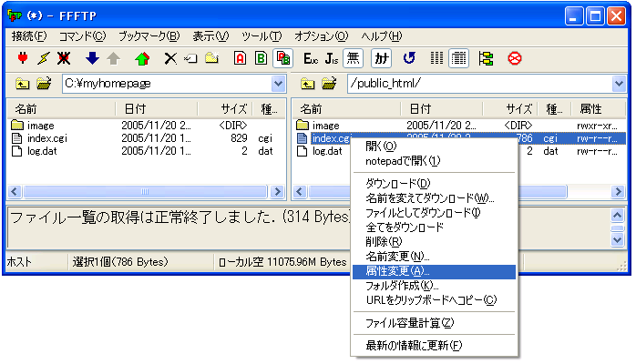Click the lightning Quick Connect icon

[x=43, y=58]
